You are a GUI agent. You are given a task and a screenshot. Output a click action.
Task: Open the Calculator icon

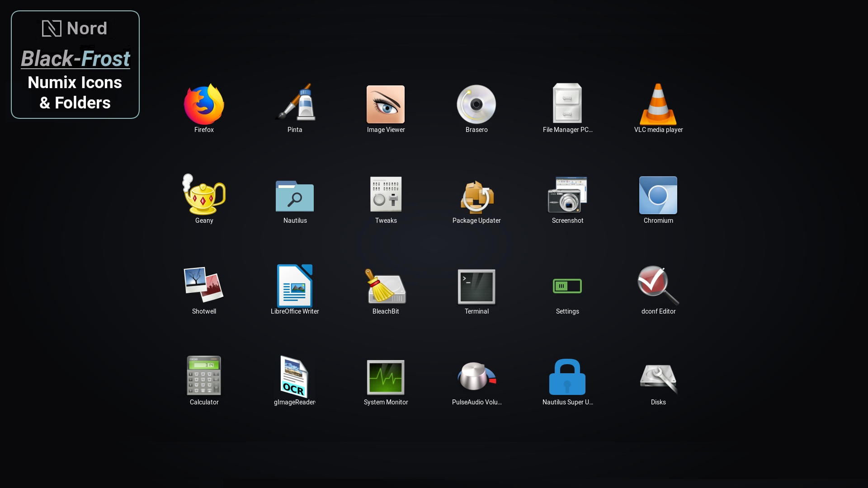pos(204,375)
